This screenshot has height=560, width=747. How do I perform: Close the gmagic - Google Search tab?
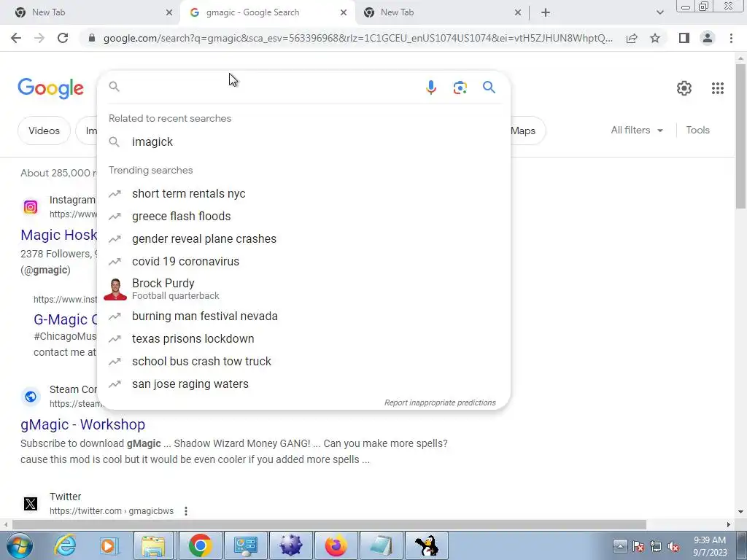click(344, 12)
